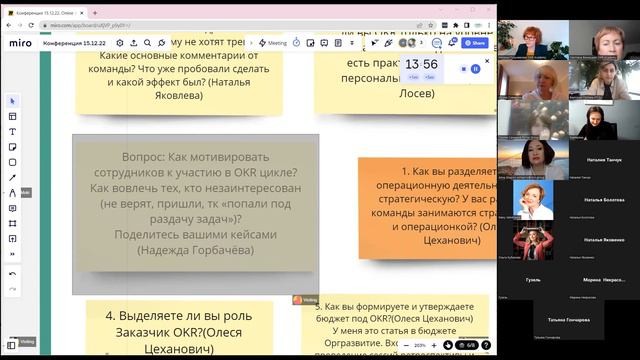The width and height of the screenshot is (640, 360).
Task: Open notifications bell
Action: [x=452, y=42]
